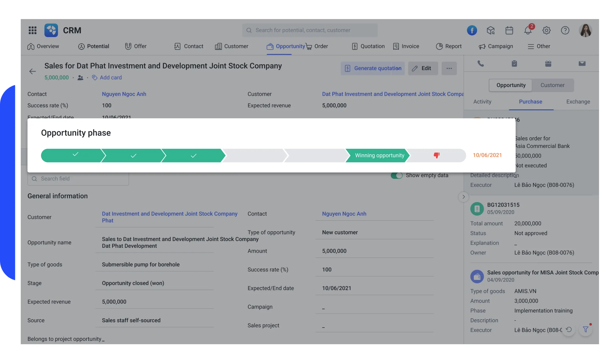The width and height of the screenshot is (605, 364).
Task: Click the Facebook icon in the top bar
Action: tap(472, 30)
